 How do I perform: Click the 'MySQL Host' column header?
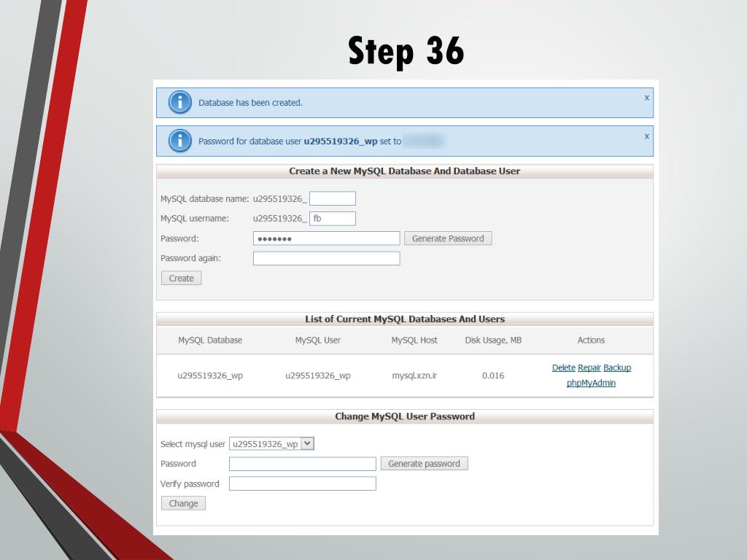pos(414,340)
